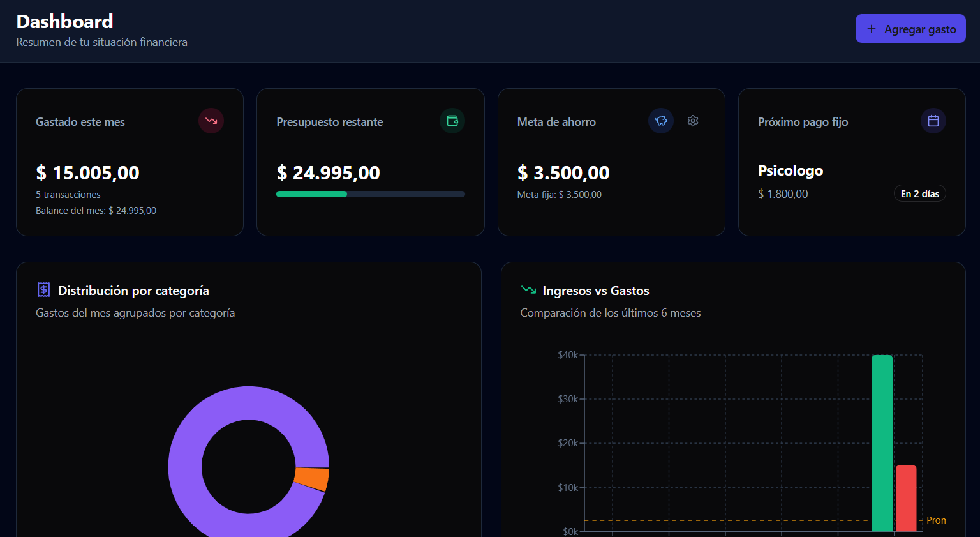The image size is (980, 537).
Task: Click the budget progress bar on Presupuesto restante
Action: tap(370, 193)
